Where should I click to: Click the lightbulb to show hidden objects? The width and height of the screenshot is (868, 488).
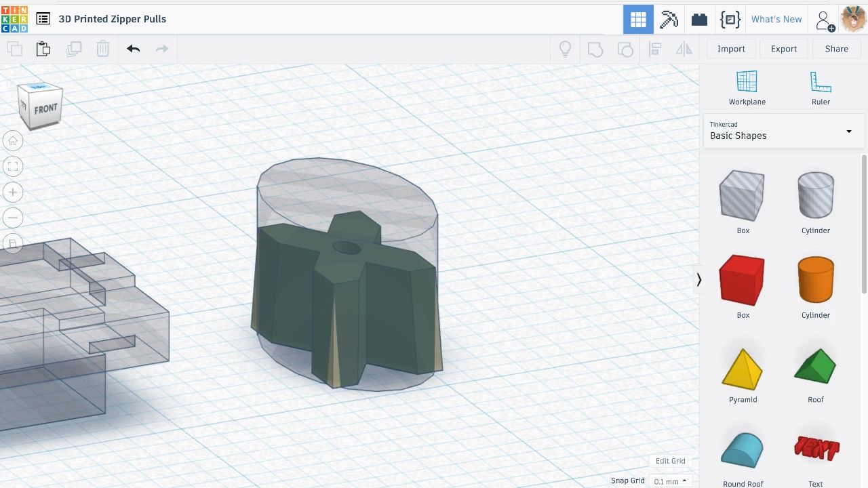tap(565, 48)
